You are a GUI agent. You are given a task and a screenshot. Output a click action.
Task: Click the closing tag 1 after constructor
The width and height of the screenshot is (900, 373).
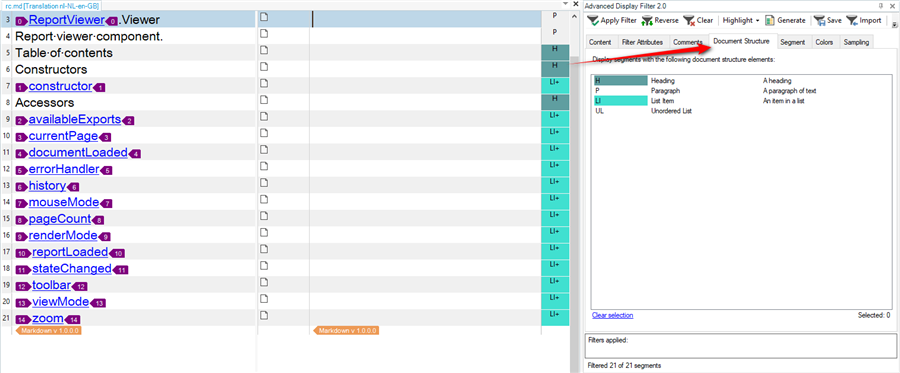tap(99, 88)
